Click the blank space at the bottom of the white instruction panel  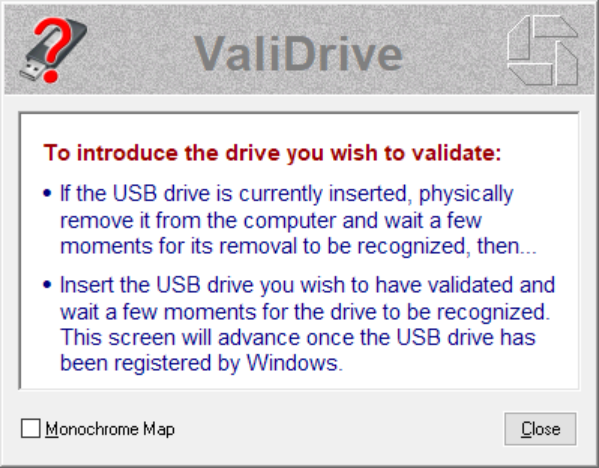coord(300,381)
